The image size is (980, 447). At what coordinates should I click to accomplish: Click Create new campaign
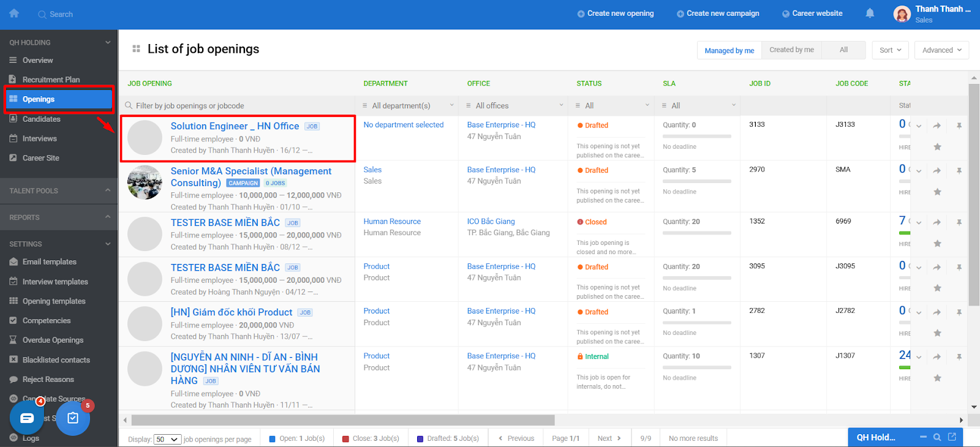coord(718,13)
